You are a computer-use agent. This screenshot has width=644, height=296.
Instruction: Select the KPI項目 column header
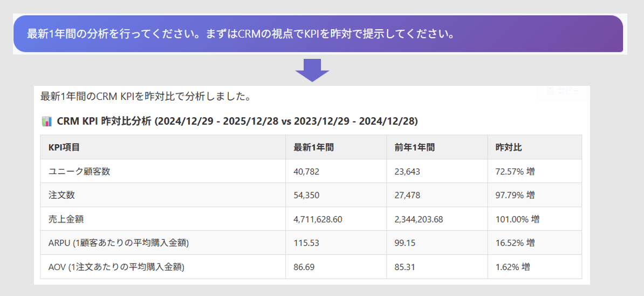(x=64, y=147)
